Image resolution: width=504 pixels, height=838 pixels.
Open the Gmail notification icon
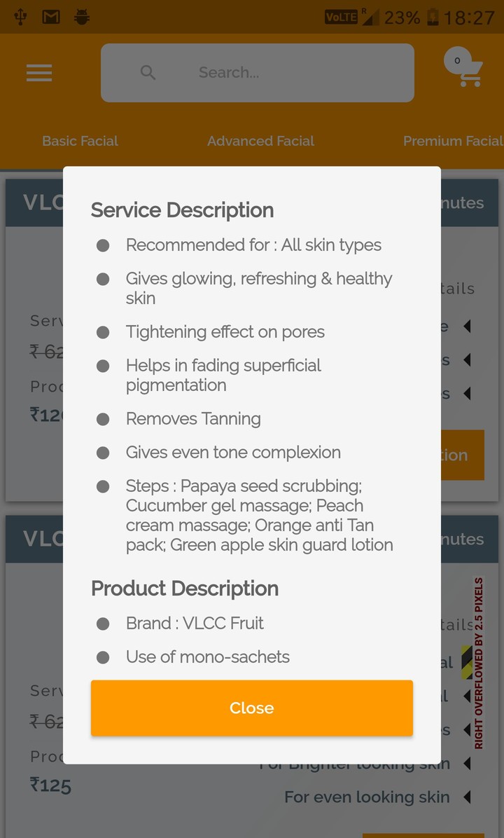click(51, 17)
